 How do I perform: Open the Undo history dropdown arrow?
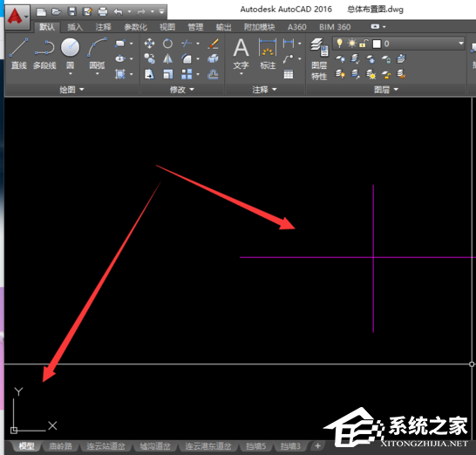click(x=129, y=12)
